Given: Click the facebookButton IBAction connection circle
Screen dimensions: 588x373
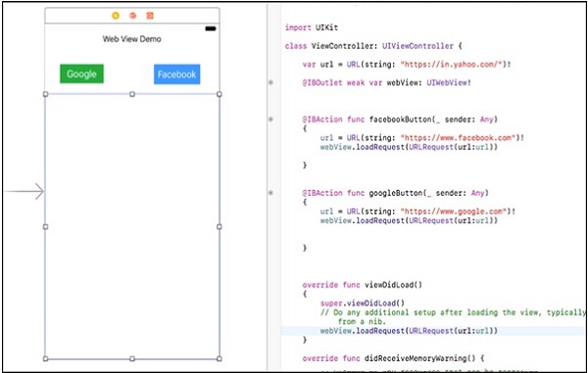Looking at the screenshot, I should pyautogui.click(x=270, y=119).
